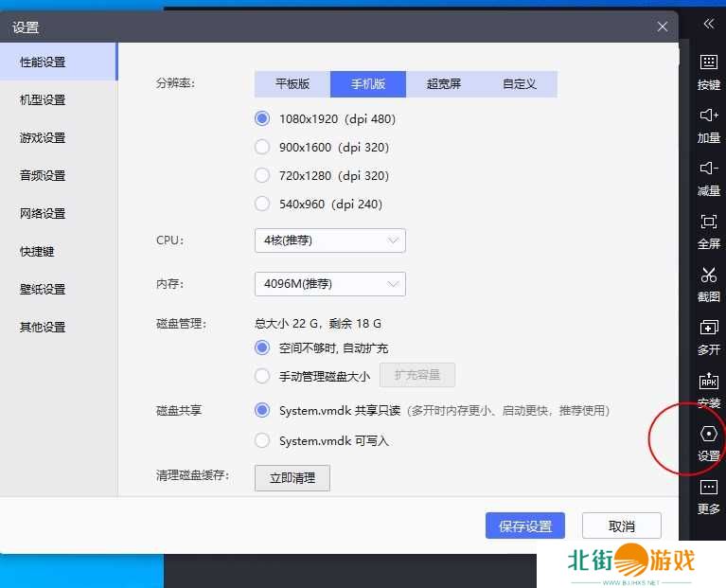Click the keyboard mapping (按键) icon
This screenshot has height=588, width=726.
click(x=708, y=62)
